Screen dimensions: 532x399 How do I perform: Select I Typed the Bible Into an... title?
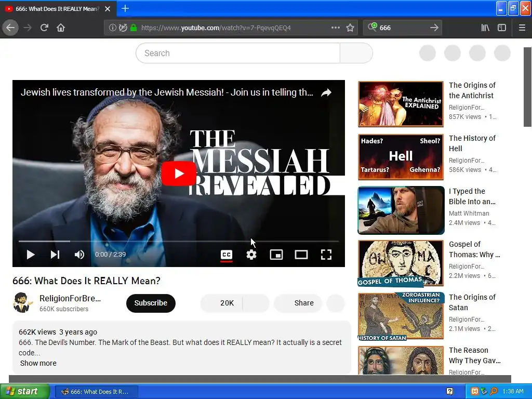pyautogui.click(x=472, y=196)
